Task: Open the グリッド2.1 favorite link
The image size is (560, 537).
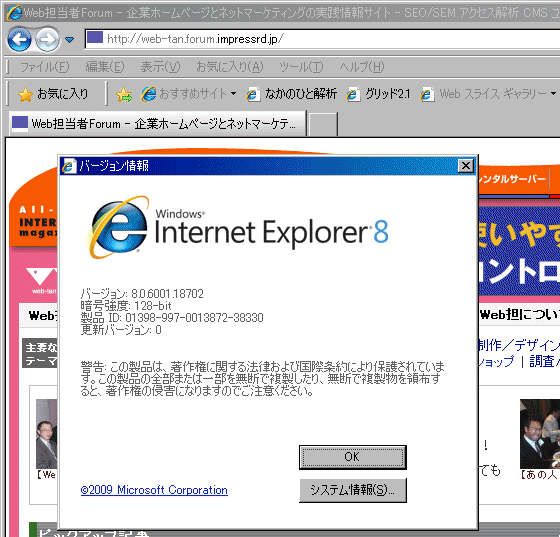Action: [379, 94]
